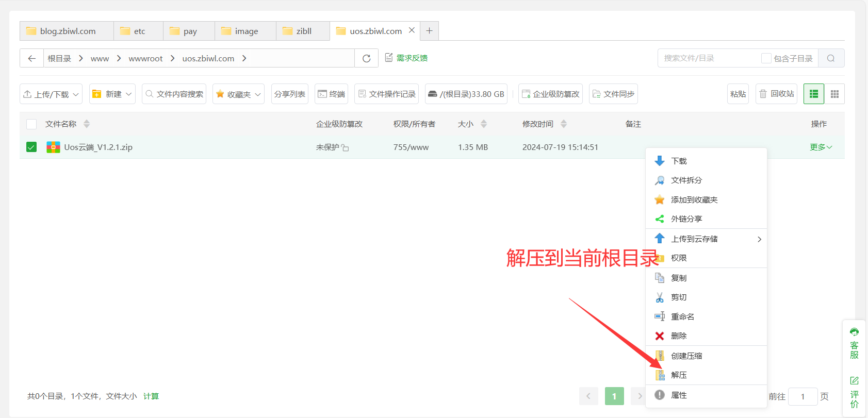Open the 终端 terminal
This screenshot has width=868, height=418.
point(331,94)
